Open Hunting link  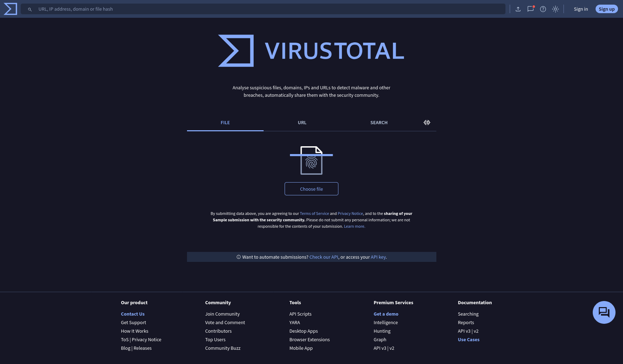[x=382, y=331]
